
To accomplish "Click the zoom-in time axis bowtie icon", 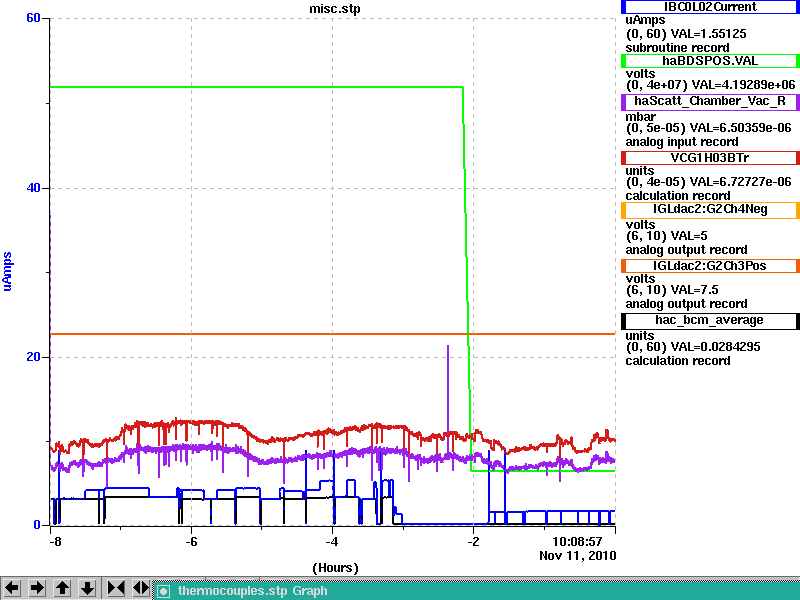I will 116,588.
